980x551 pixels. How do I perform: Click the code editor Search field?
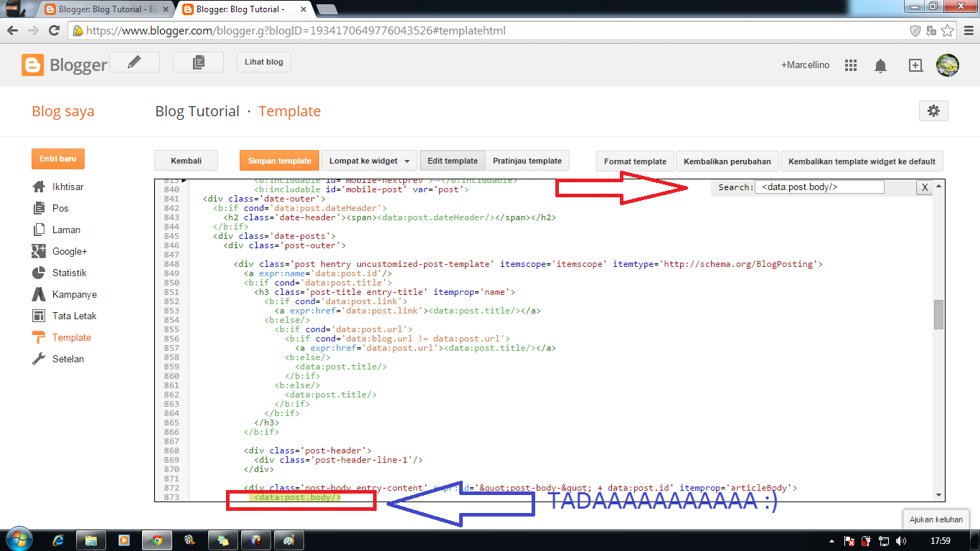819,187
